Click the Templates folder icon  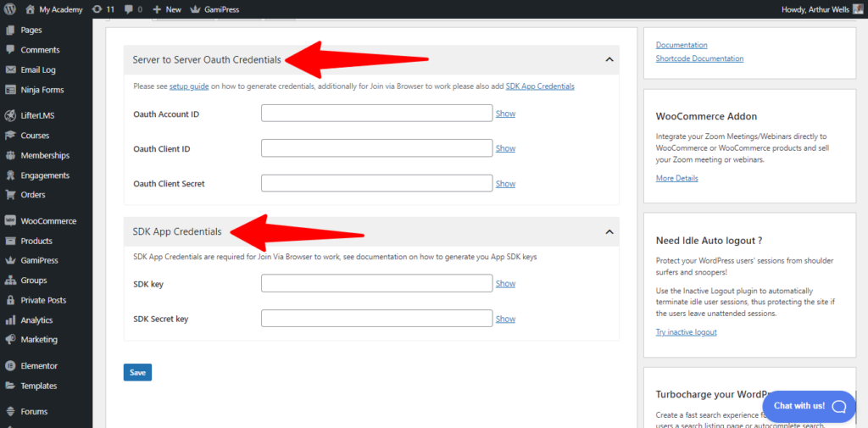click(10, 386)
